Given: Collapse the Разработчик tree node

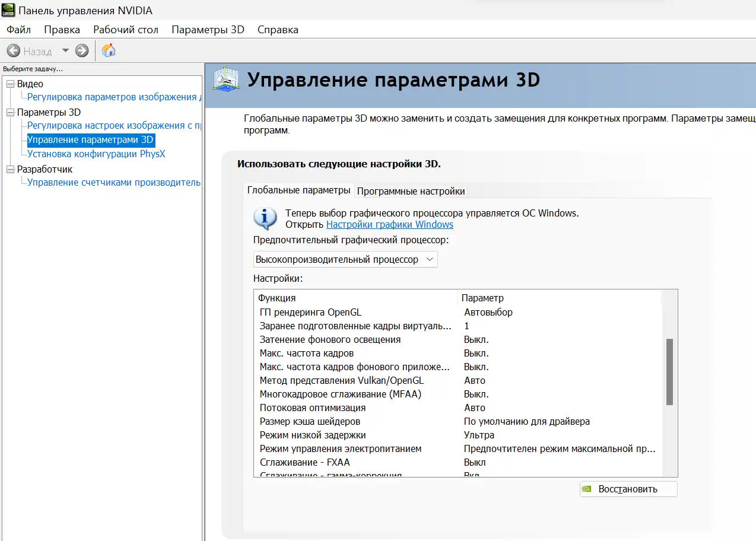Looking at the screenshot, I should coord(10,169).
